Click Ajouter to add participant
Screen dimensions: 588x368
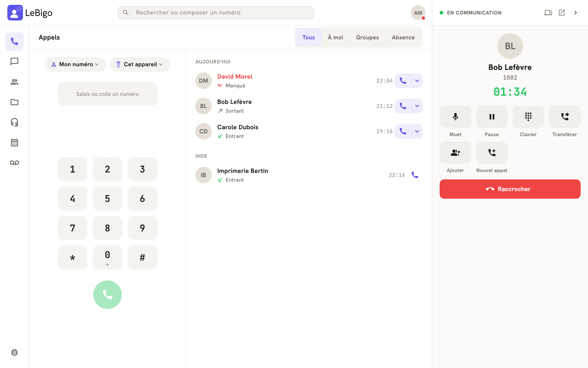(455, 153)
